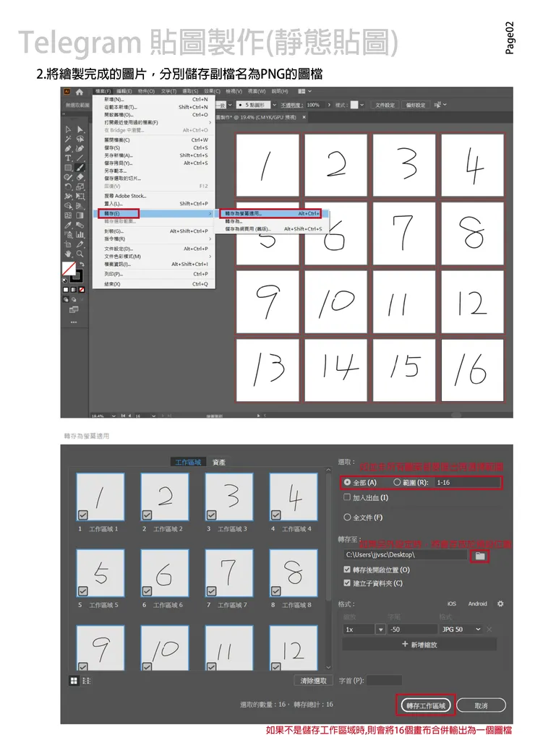Select the Rotate tool
Screen dimensions: 535x756
point(68,186)
